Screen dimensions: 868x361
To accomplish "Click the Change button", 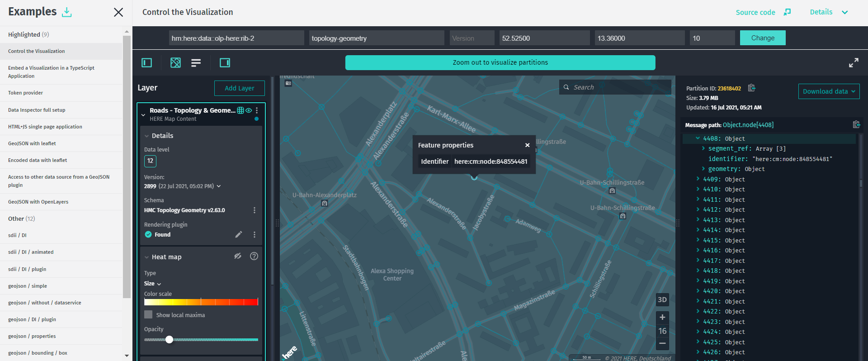I will point(763,38).
